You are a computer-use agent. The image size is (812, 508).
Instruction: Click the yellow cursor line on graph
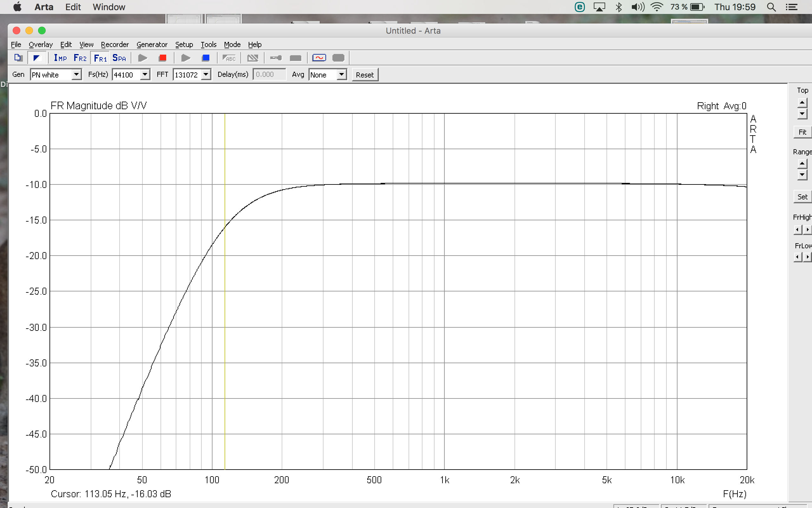pyautogui.click(x=225, y=291)
